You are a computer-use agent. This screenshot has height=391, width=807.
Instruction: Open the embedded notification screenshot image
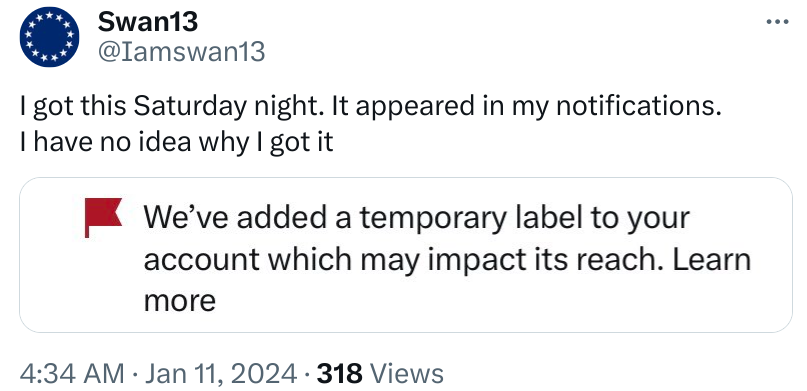(x=406, y=255)
